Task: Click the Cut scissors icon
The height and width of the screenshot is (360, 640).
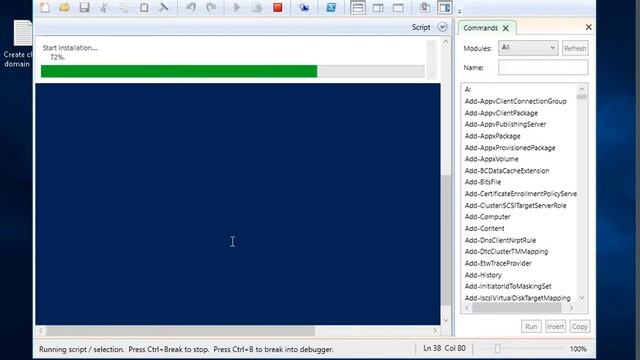Action: click(104, 7)
